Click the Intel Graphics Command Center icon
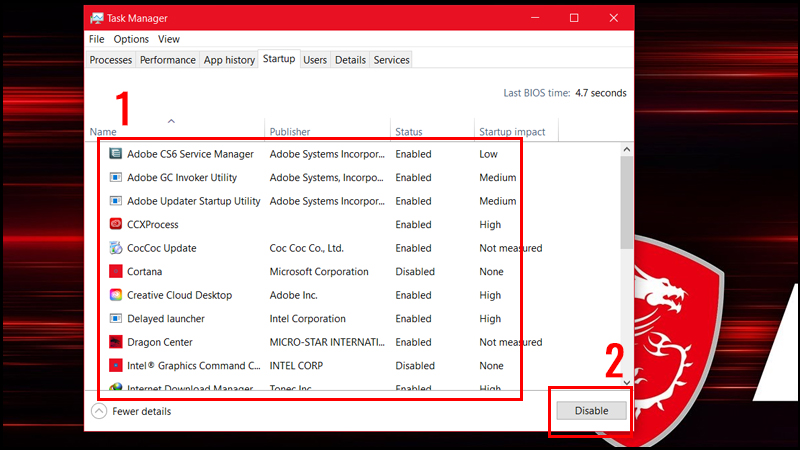The height and width of the screenshot is (450, 800). coord(116,366)
